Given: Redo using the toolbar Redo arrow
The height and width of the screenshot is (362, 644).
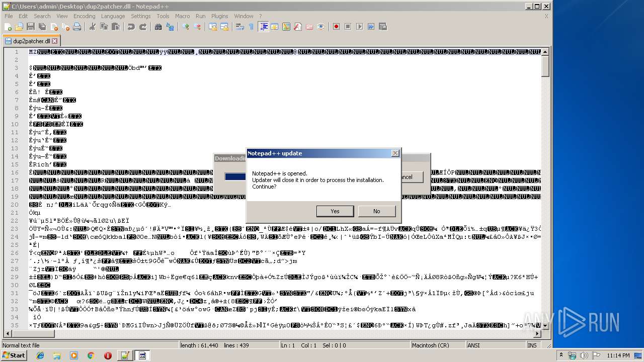Looking at the screenshot, I should [x=143, y=27].
